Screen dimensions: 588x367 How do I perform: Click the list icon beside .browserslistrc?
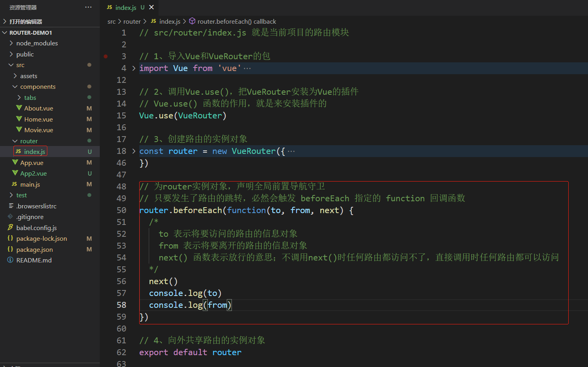coord(11,206)
